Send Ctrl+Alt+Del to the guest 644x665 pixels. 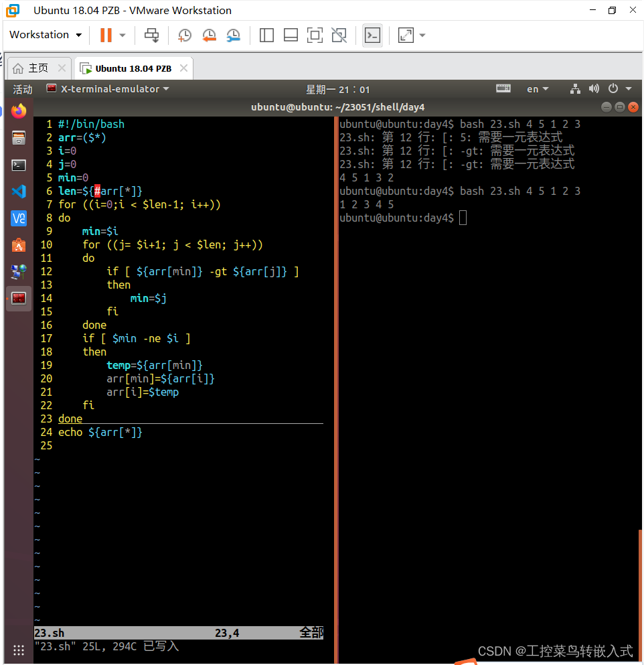click(x=151, y=35)
